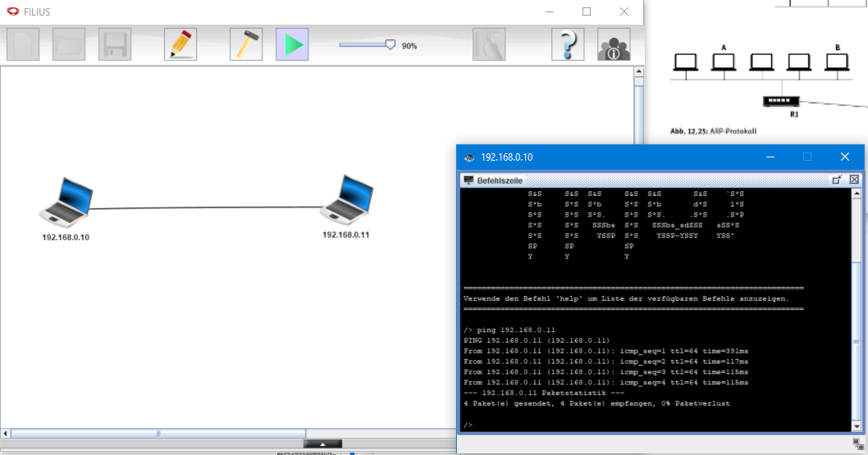Click the cable between the two laptops
This screenshot has width=868, height=455.
click(206, 208)
